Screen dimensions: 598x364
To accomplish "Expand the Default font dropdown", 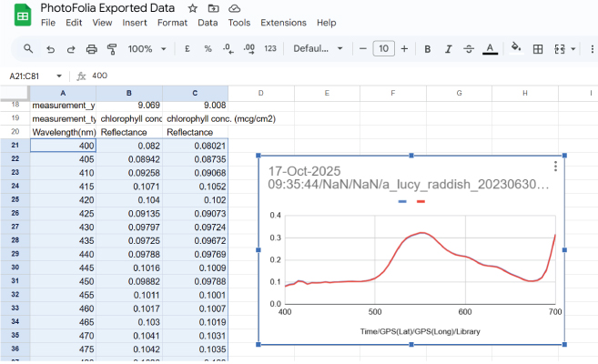I will coord(318,49).
